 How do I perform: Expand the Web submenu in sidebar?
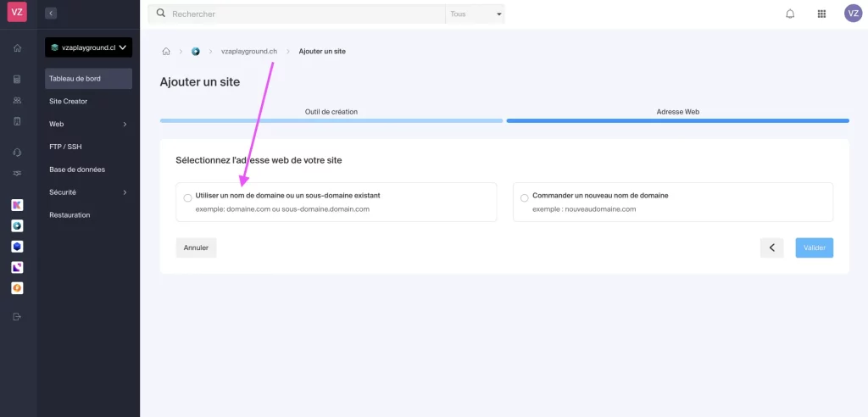click(88, 124)
